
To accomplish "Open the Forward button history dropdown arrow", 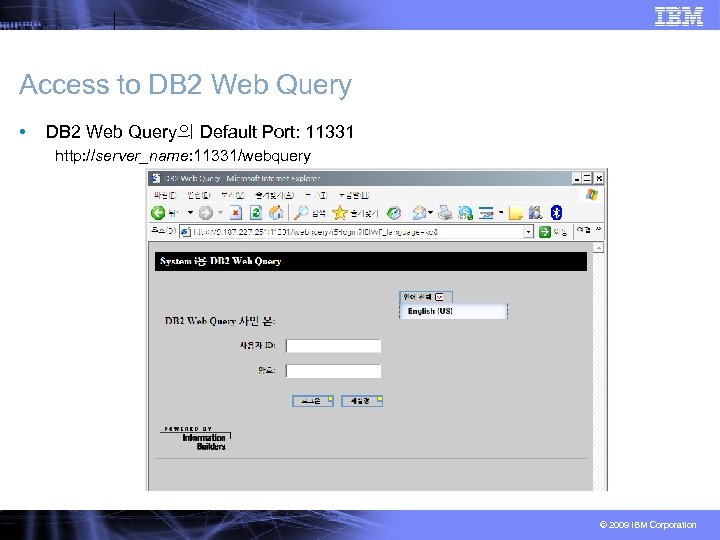I will 220,213.
